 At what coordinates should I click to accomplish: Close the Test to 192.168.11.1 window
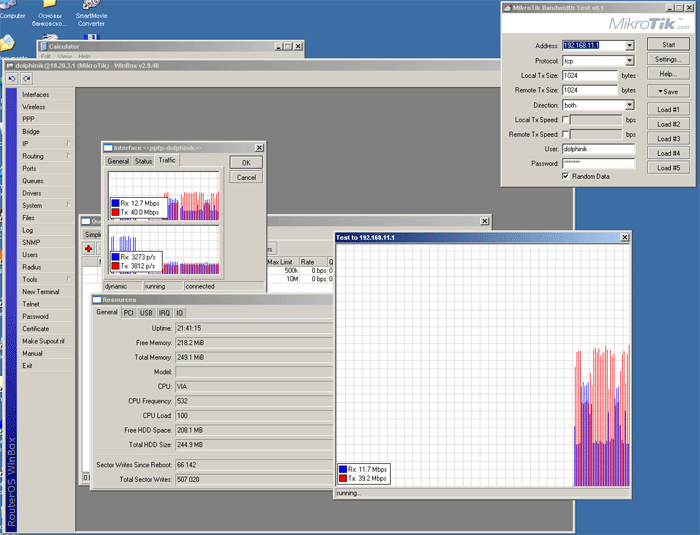(x=625, y=238)
